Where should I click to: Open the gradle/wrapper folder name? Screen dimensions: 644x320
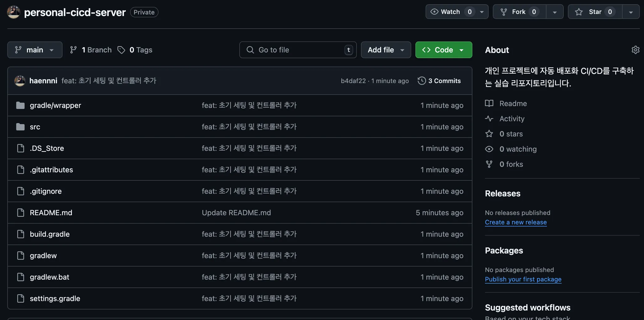[55, 105]
